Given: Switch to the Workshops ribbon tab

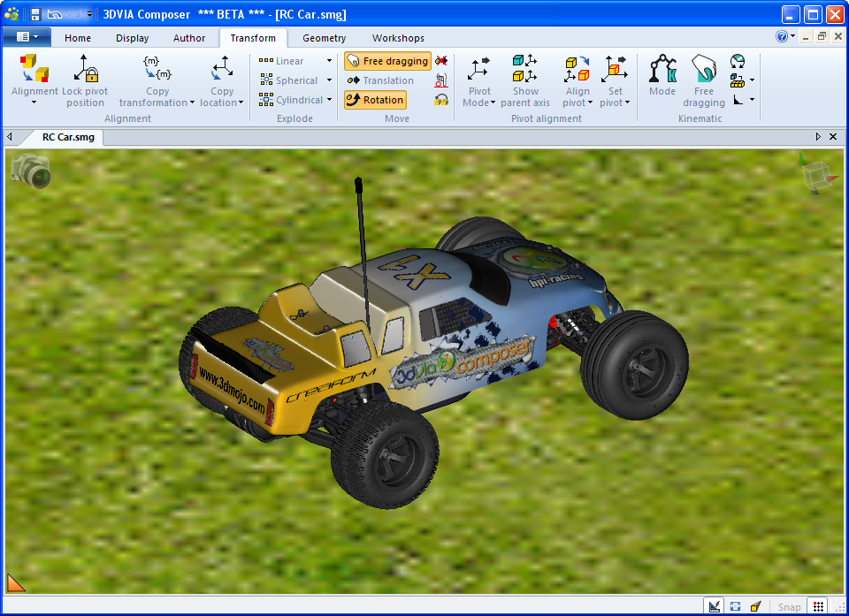Looking at the screenshot, I should [x=398, y=38].
